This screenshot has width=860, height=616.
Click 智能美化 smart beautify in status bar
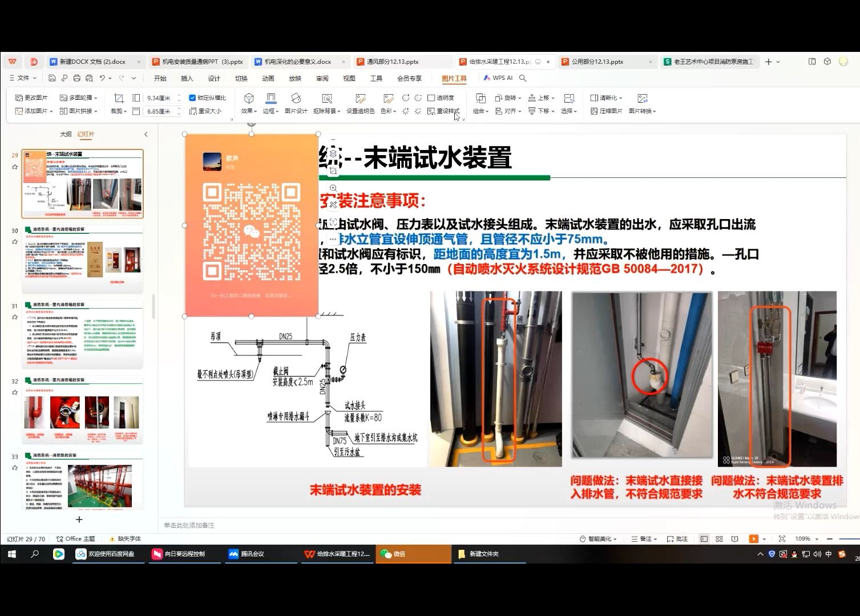tap(598, 538)
